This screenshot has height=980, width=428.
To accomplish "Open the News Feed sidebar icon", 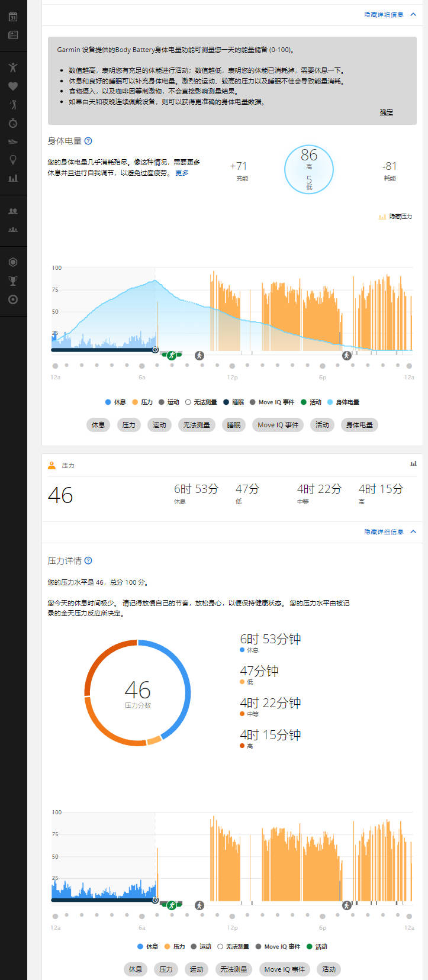I will [13, 35].
